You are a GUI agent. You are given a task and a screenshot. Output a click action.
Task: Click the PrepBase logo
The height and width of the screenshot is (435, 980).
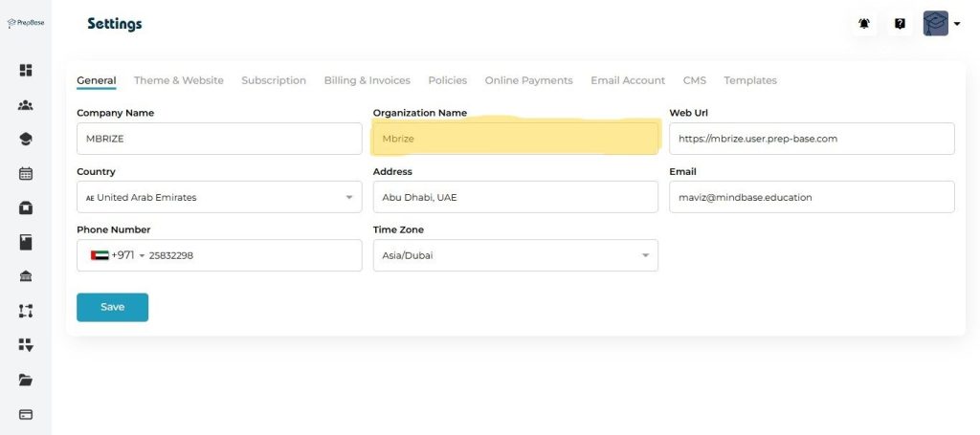point(26,23)
